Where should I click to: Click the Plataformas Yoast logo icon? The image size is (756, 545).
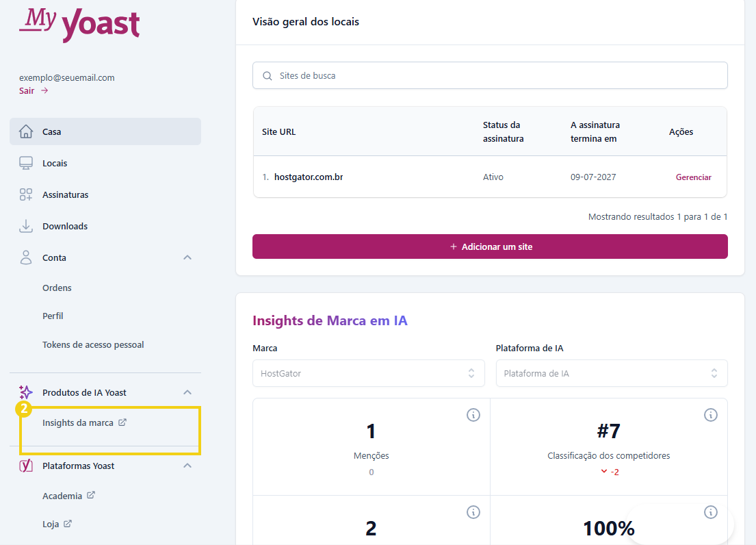coord(26,466)
